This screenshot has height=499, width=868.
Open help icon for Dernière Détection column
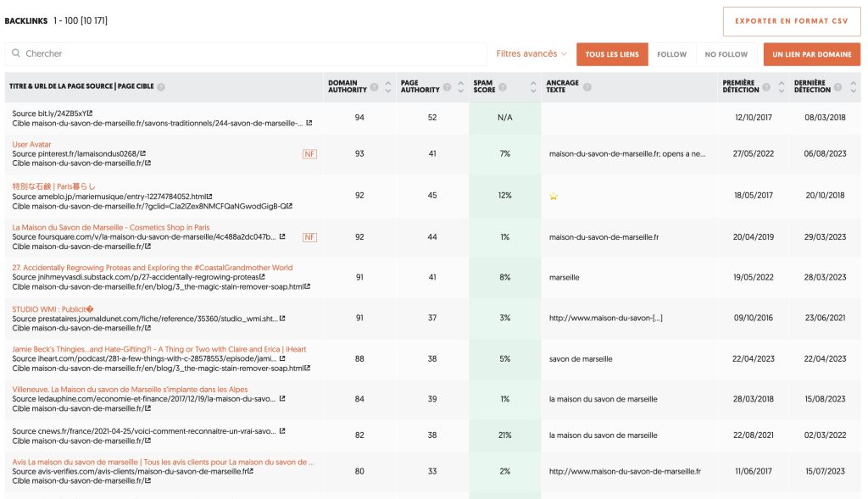838,87
